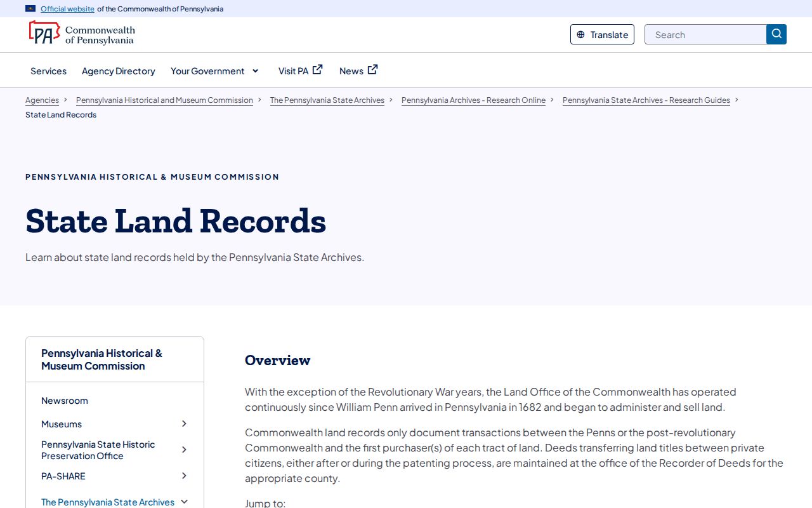Image resolution: width=812 pixels, height=508 pixels.
Task: Open The Pennsylvania State Archives sidebar link
Action: pos(108,502)
